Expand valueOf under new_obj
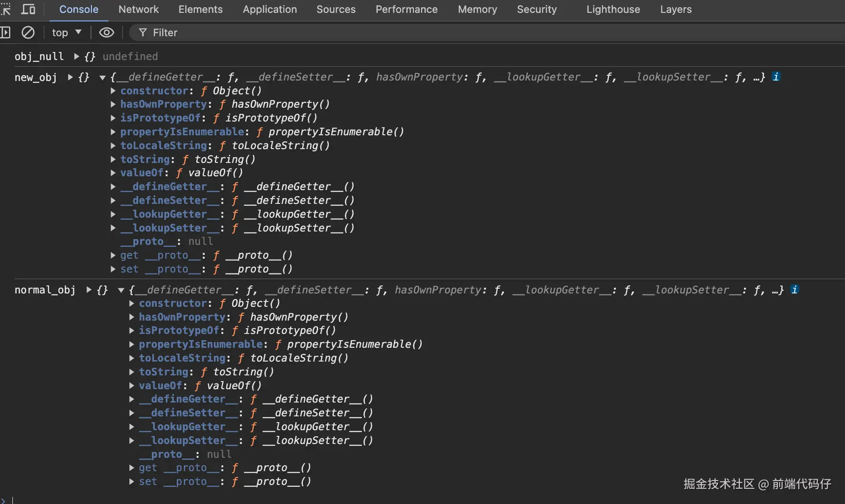845x504 pixels. (x=113, y=172)
